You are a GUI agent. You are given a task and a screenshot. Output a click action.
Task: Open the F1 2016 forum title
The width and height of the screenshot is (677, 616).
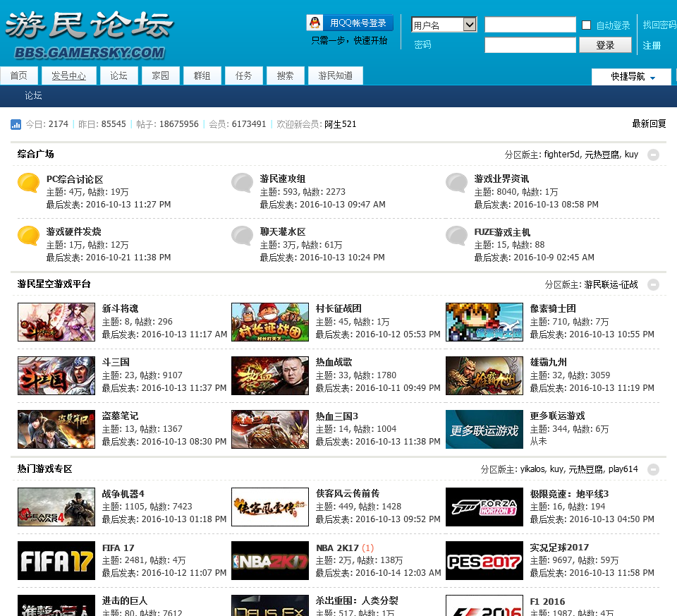pos(547,601)
